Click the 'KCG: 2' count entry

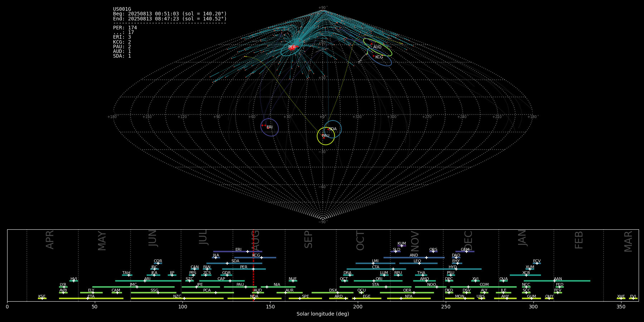[122, 42]
